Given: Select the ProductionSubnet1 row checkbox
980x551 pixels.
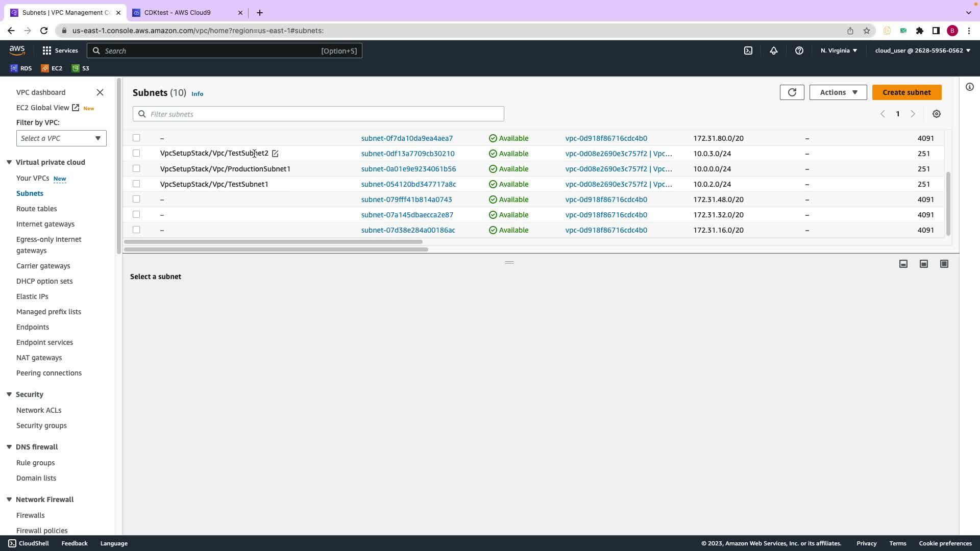Looking at the screenshot, I should [136, 168].
